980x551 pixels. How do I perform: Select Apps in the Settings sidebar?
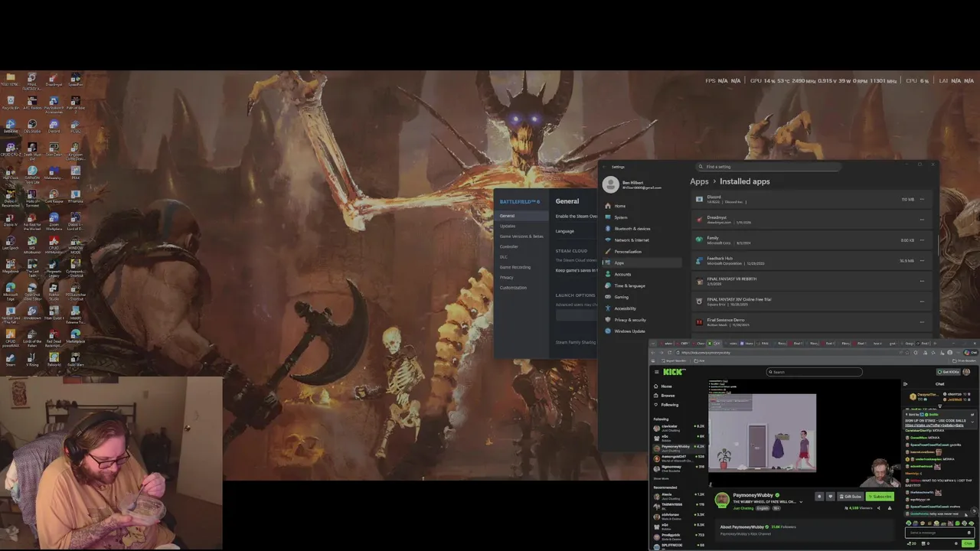pos(641,263)
